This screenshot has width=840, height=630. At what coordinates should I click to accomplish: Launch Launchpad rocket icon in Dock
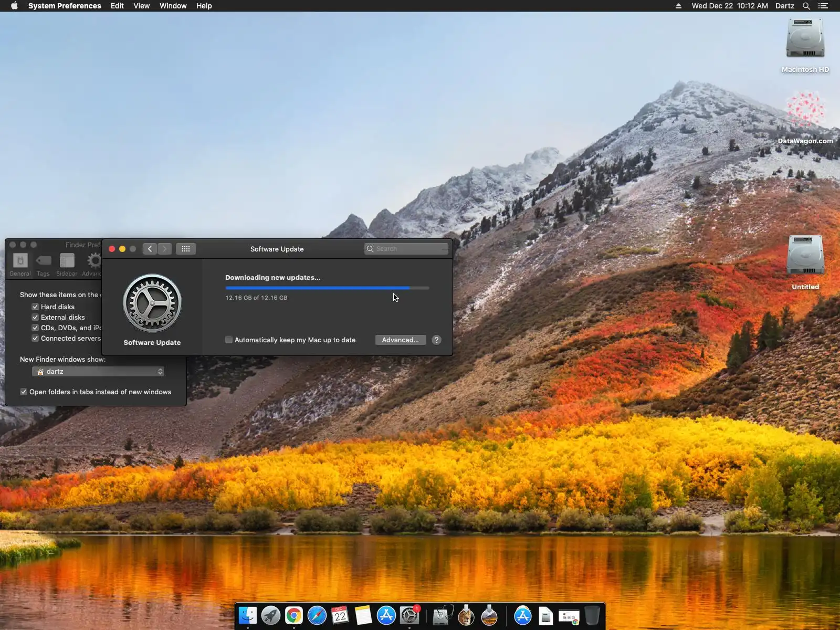271,615
